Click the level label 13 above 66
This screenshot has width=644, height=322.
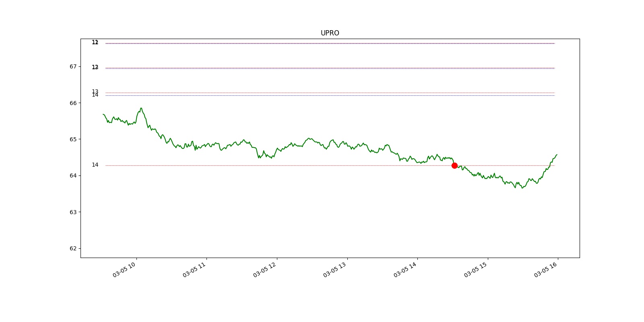[95, 91]
